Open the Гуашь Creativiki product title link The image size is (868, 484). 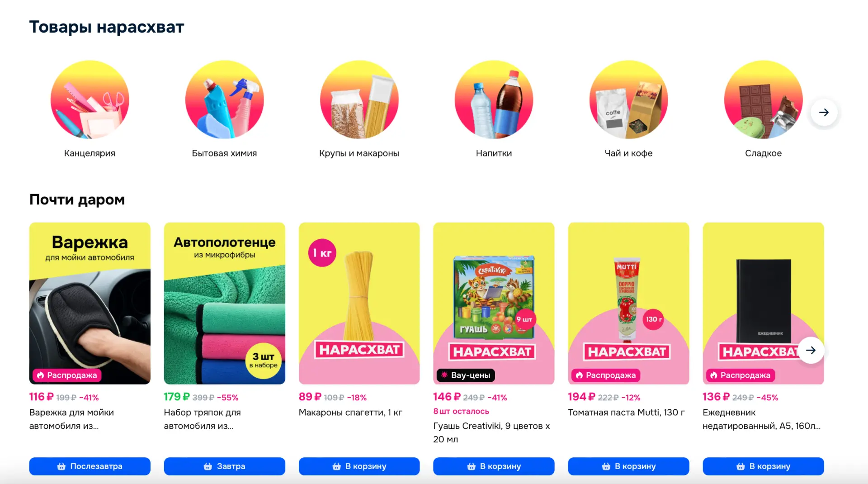click(x=491, y=432)
